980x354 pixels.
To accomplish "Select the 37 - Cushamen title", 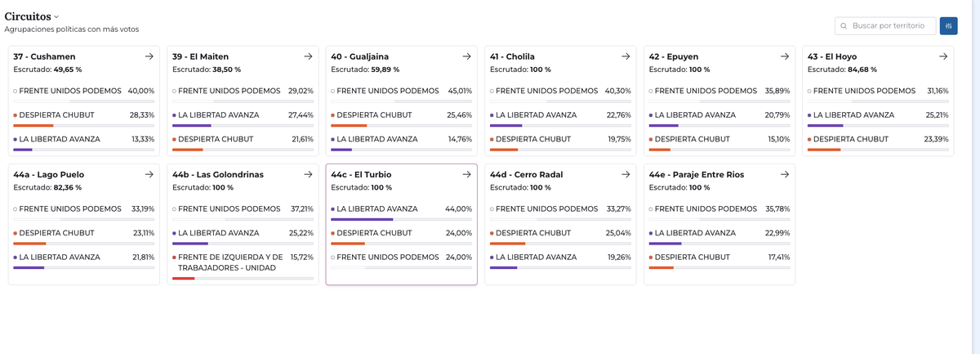I will [x=44, y=57].
